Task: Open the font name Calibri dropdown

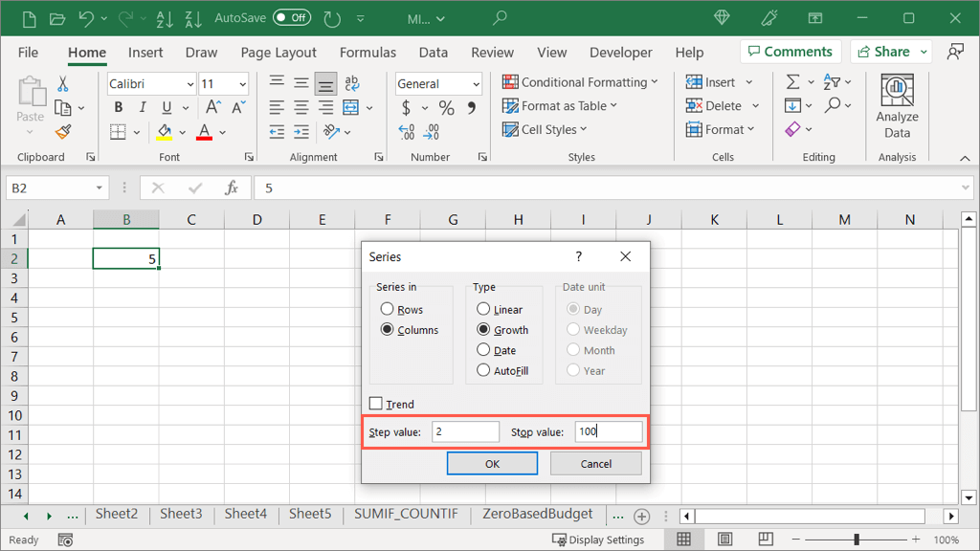Action: (189, 84)
